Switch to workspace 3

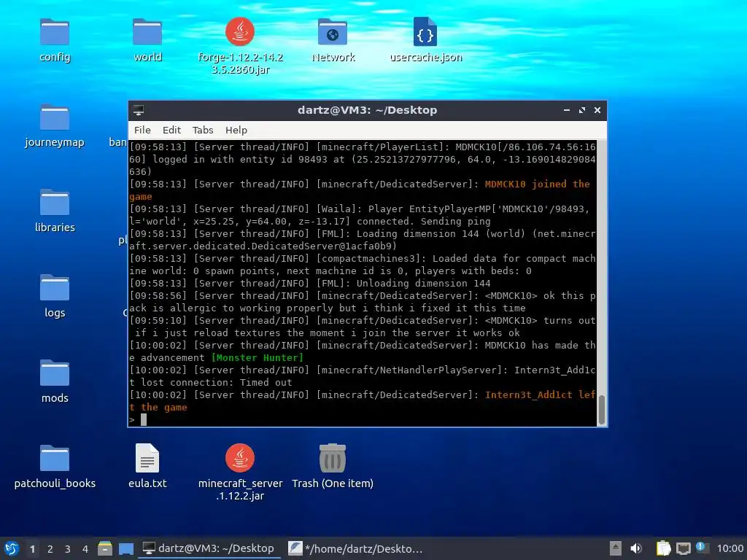pyautogui.click(x=68, y=549)
